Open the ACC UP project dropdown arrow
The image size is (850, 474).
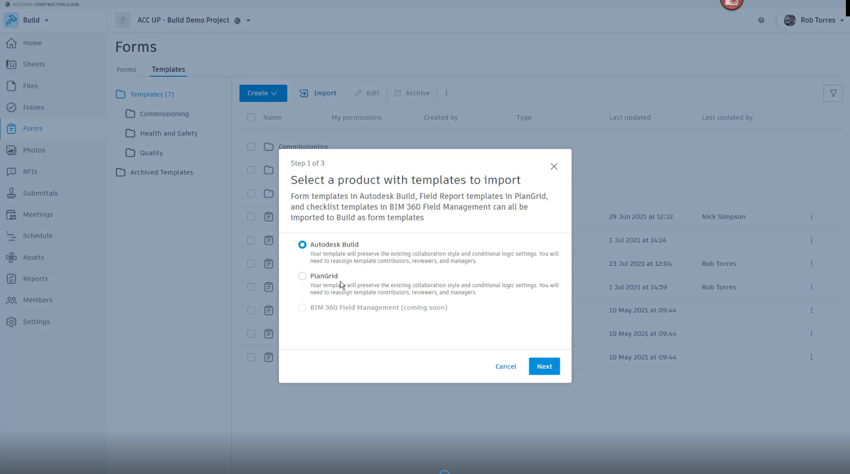pyautogui.click(x=248, y=21)
